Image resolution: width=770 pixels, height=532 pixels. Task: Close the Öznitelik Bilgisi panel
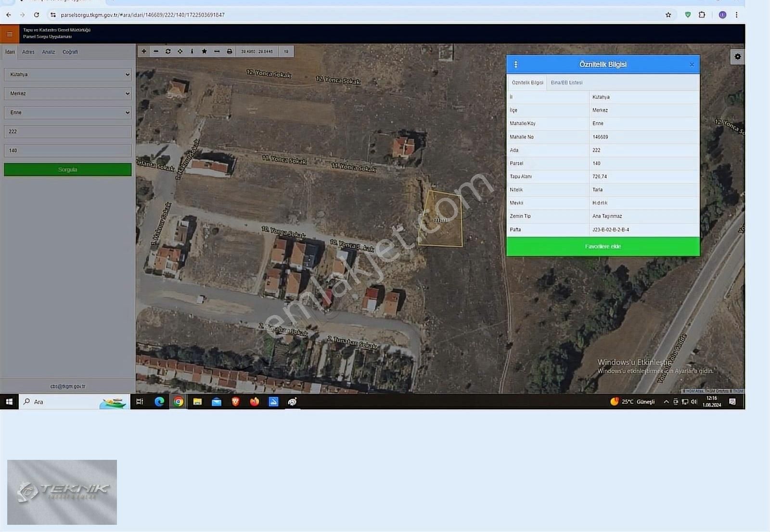pyautogui.click(x=692, y=64)
